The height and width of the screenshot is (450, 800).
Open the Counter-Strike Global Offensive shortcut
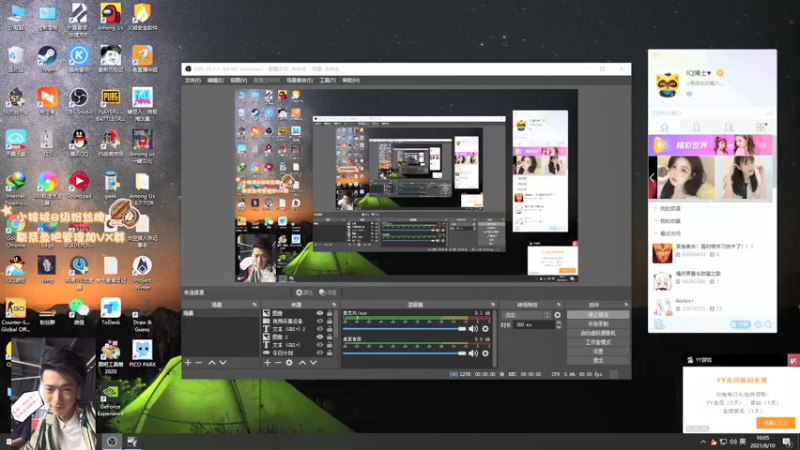pos(16,315)
